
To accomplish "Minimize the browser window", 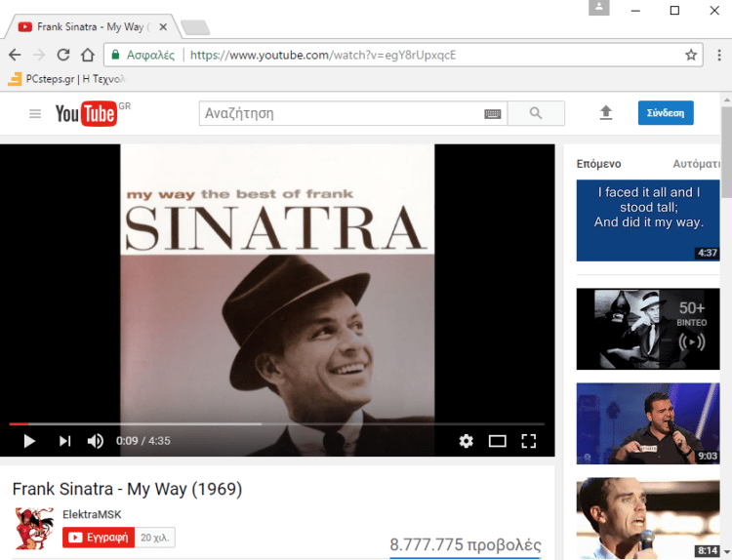I will tap(635, 11).
